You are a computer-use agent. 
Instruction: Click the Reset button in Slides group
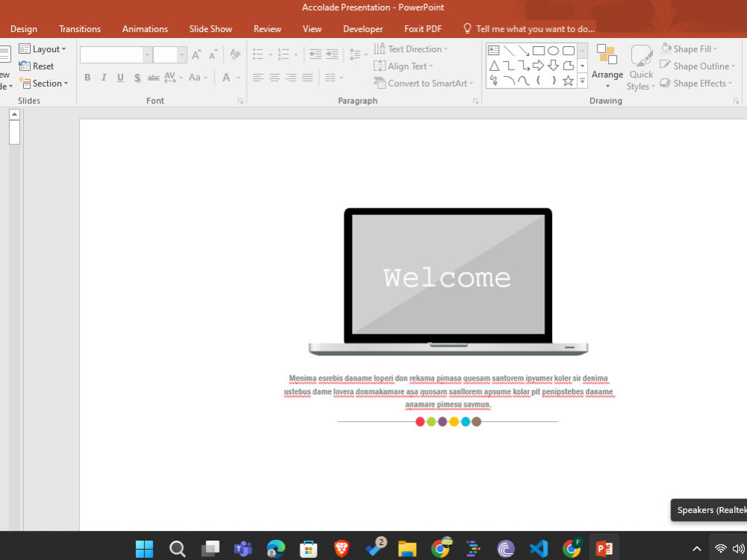(x=37, y=66)
